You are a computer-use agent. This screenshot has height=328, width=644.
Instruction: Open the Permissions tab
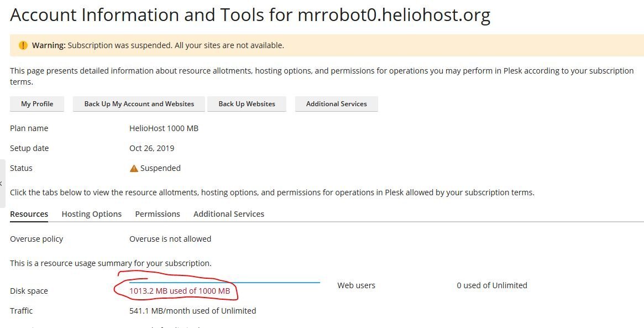(158, 214)
